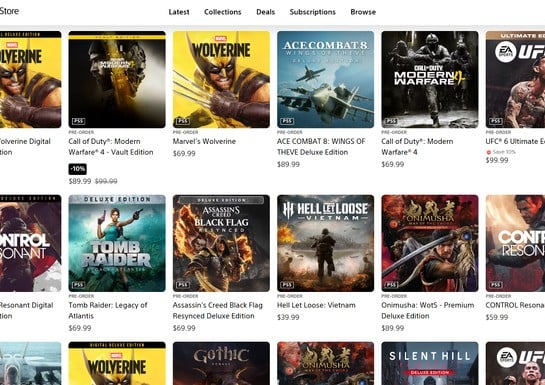Go to the Deals tab
This screenshot has height=385, width=545.
pyautogui.click(x=266, y=12)
